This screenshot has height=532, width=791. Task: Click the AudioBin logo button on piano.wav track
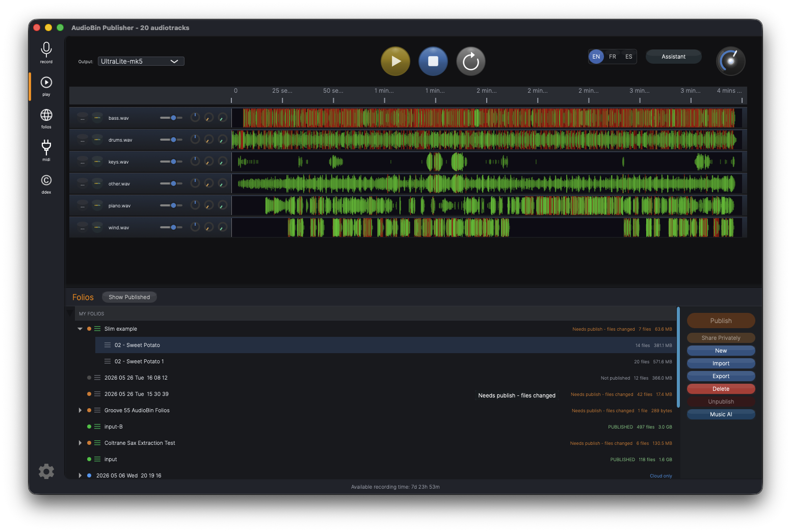[97, 205]
